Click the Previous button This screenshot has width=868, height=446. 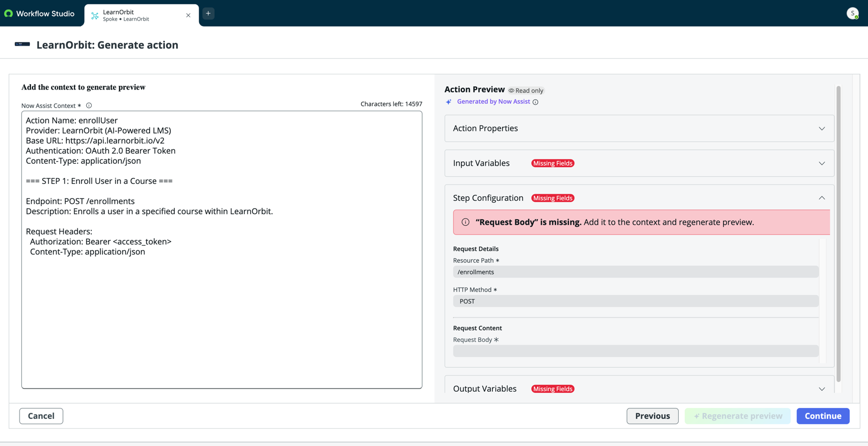[x=652, y=416]
